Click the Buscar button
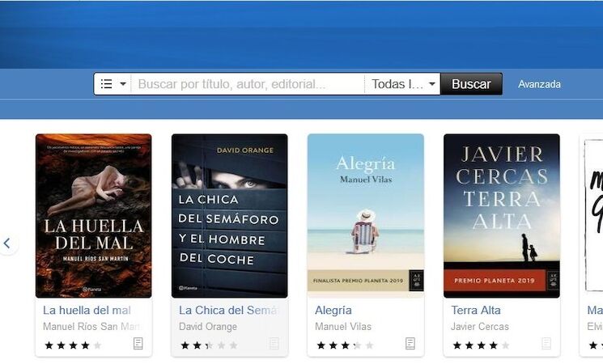Screen dimensions: 603x364 tap(471, 84)
